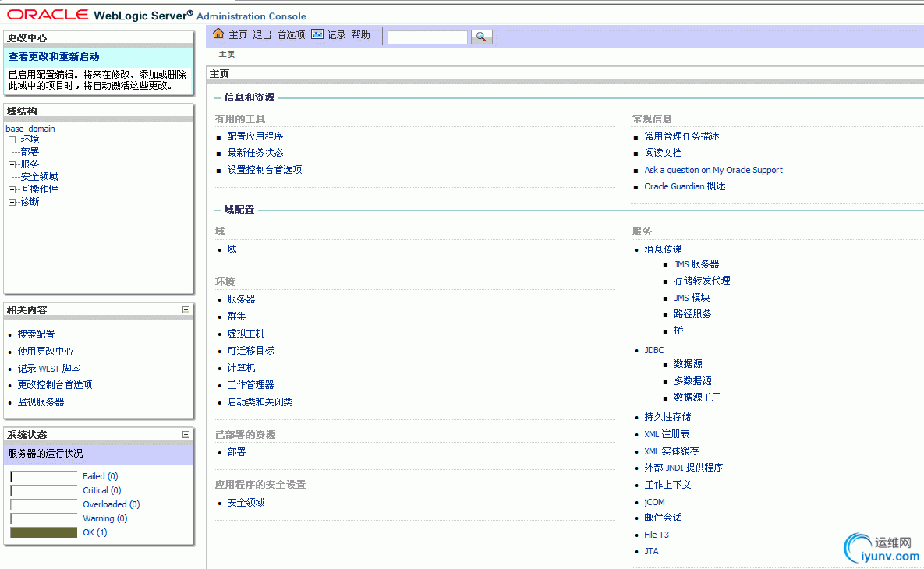Select 安全领域 in the domain tree
Image resolution: width=924 pixels, height=569 pixels.
pos(39,177)
